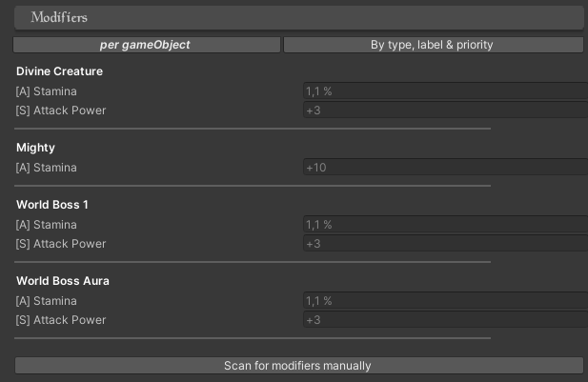Click Scan for modifiers manually button
This screenshot has width=588, height=382.
(297, 365)
